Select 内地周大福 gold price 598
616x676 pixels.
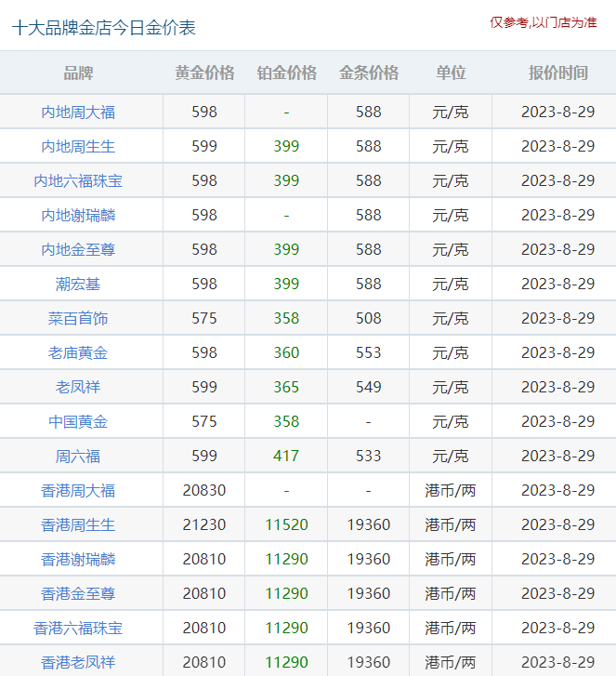[204, 112]
